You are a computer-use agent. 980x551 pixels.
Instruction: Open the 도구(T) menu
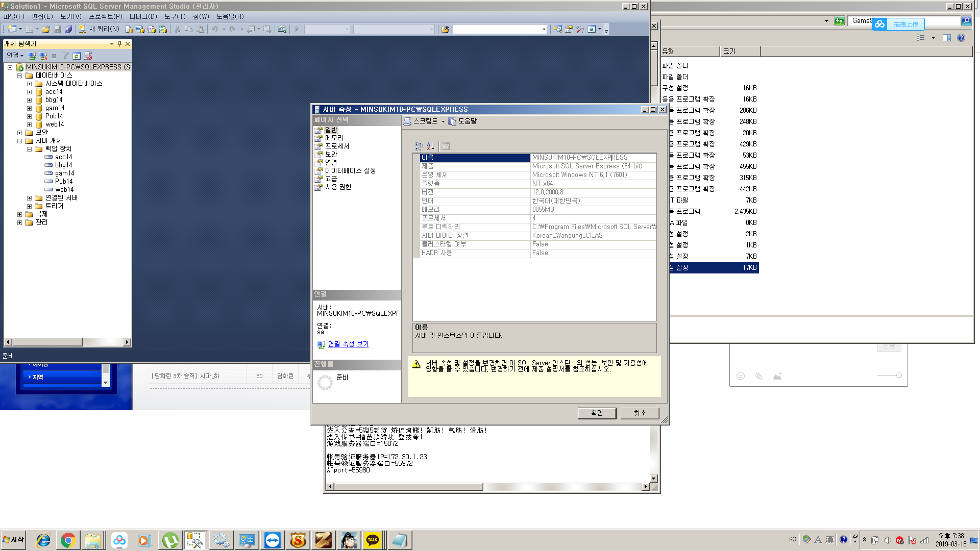click(175, 16)
